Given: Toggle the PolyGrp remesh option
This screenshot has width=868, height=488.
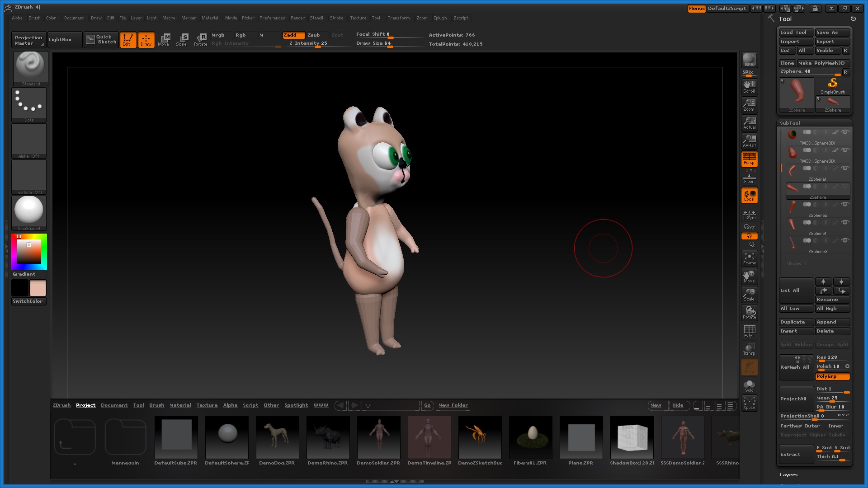Looking at the screenshot, I should (832, 376).
